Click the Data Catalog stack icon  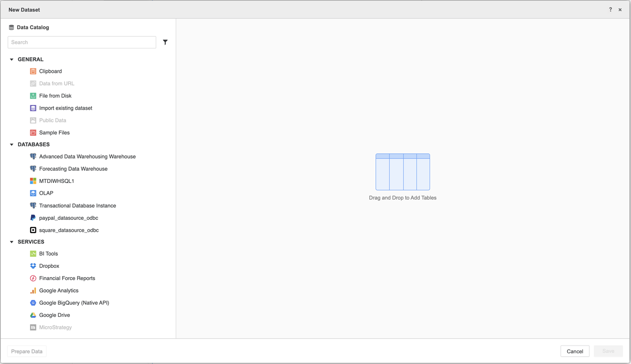click(x=11, y=28)
